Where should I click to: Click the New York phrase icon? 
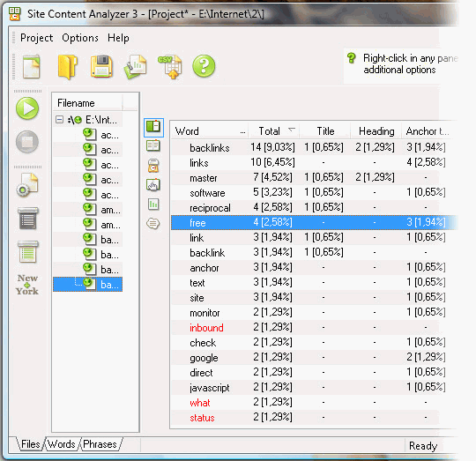(x=27, y=285)
